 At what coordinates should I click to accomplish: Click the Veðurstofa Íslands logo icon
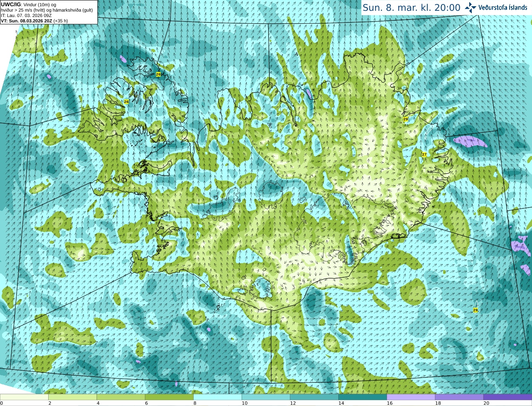pyautogui.click(x=470, y=7)
